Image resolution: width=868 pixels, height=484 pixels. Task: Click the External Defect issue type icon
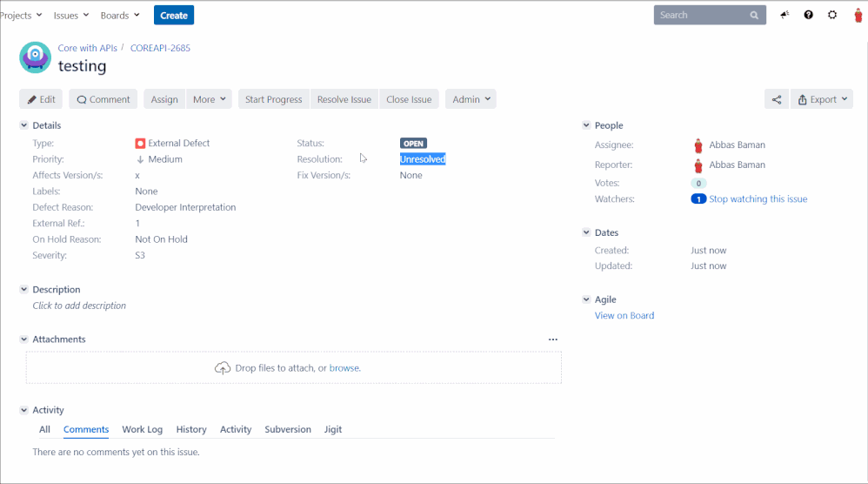pyautogui.click(x=140, y=144)
